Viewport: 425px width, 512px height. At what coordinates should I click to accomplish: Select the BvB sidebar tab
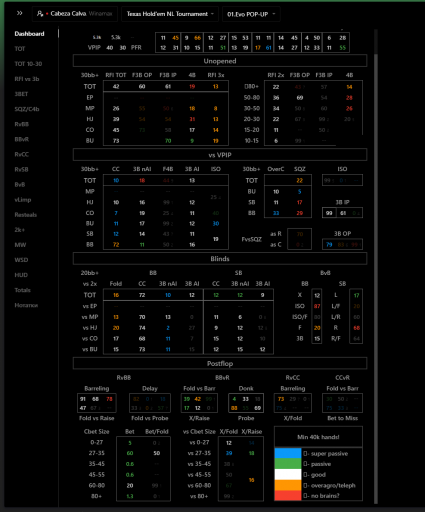point(20,184)
